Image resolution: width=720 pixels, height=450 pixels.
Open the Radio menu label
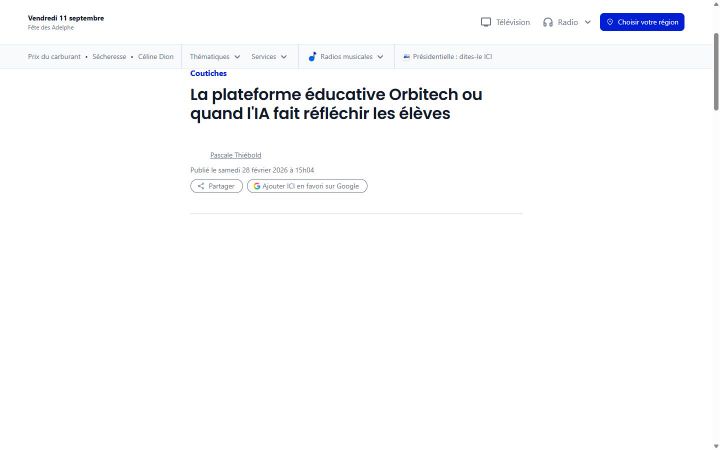(x=568, y=22)
